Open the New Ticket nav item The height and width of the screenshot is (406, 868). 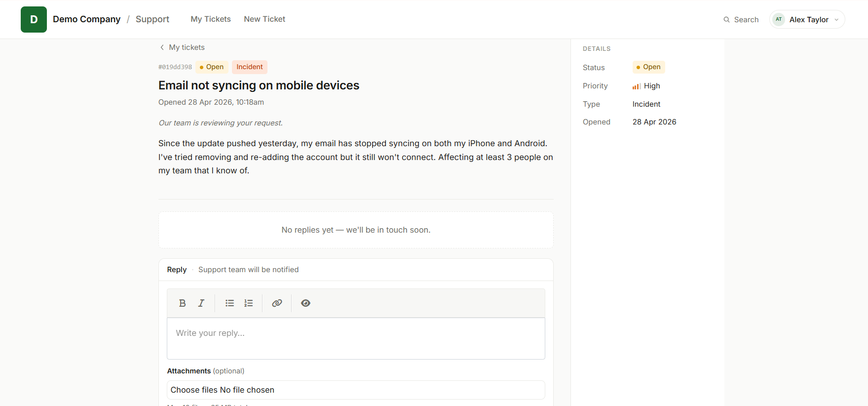(264, 19)
